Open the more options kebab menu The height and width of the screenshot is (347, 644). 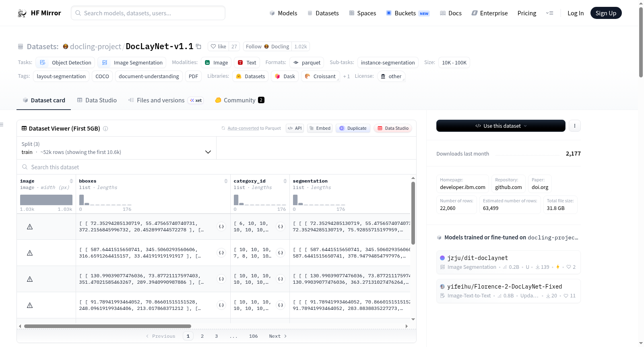click(574, 126)
